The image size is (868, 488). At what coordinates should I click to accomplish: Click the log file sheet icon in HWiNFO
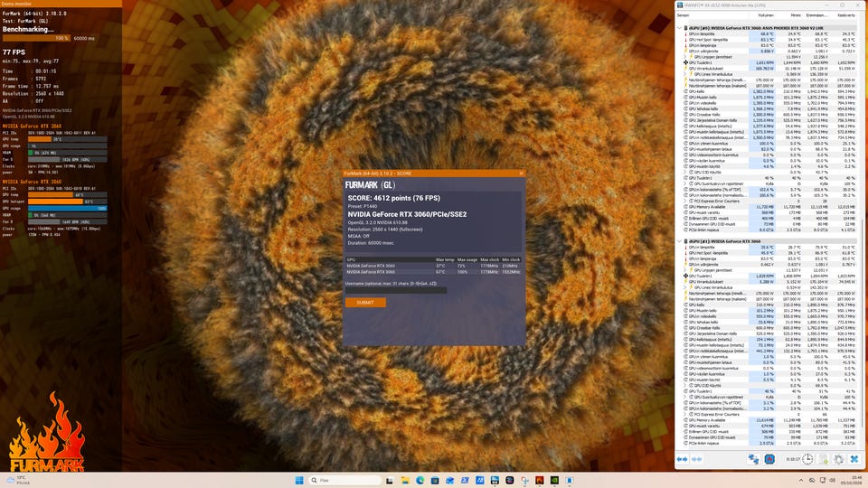click(824, 459)
